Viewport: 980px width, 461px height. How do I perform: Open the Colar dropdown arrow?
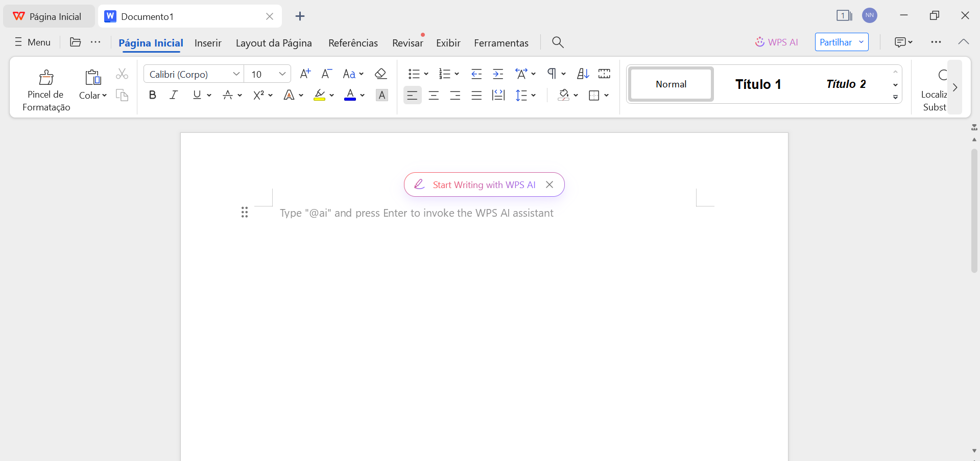(x=104, y=96)
